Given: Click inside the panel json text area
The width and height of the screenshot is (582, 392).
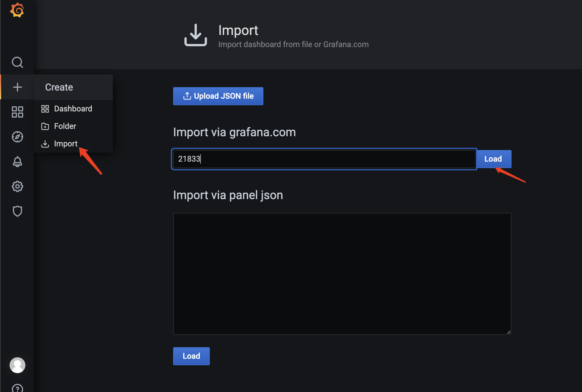Looking at the screenshot, I should 342,274.
